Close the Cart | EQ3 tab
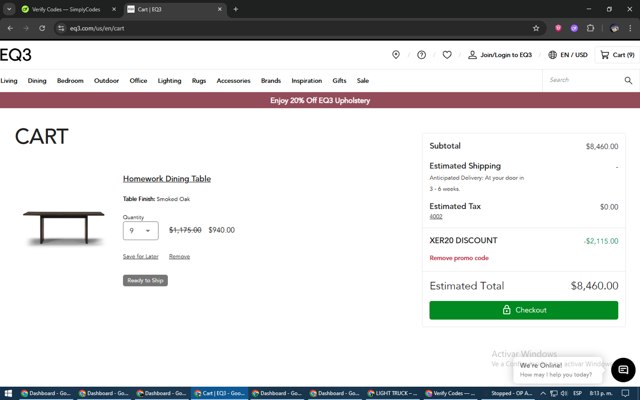This screenshot has height=400, width=640. pyautogui.click(x=220, y=9)
